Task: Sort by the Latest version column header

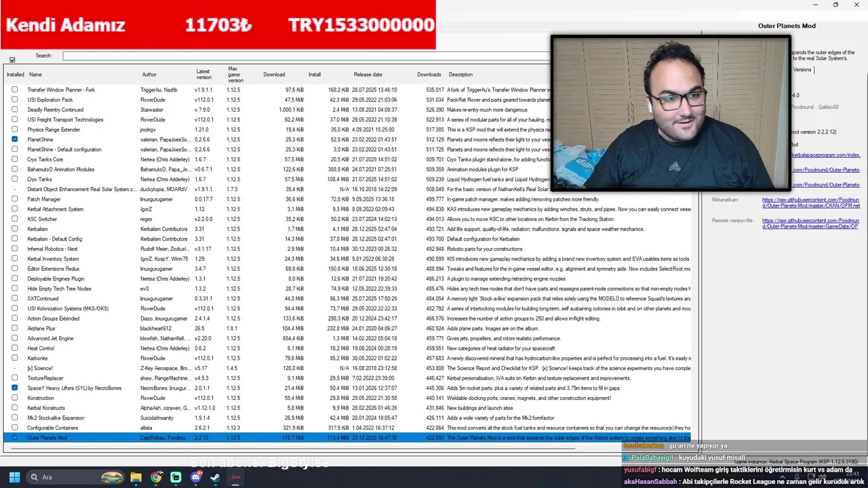Action: pyautogui.click(x=203, y=75)
